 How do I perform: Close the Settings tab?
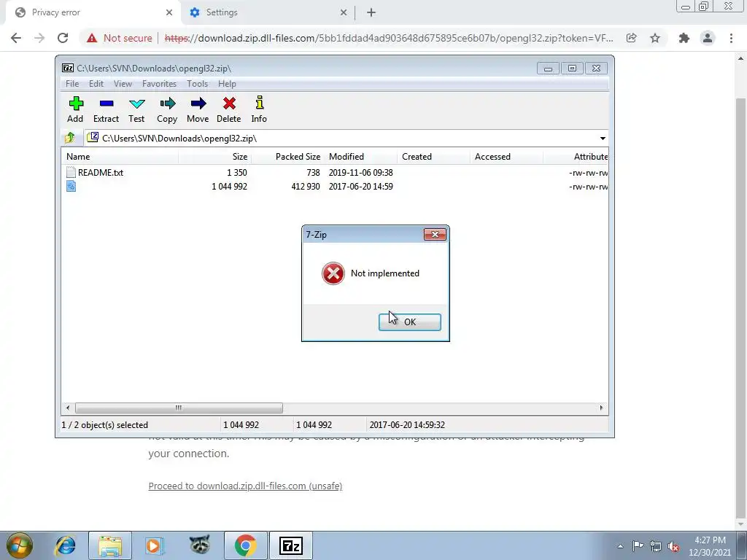click(344, 12)
